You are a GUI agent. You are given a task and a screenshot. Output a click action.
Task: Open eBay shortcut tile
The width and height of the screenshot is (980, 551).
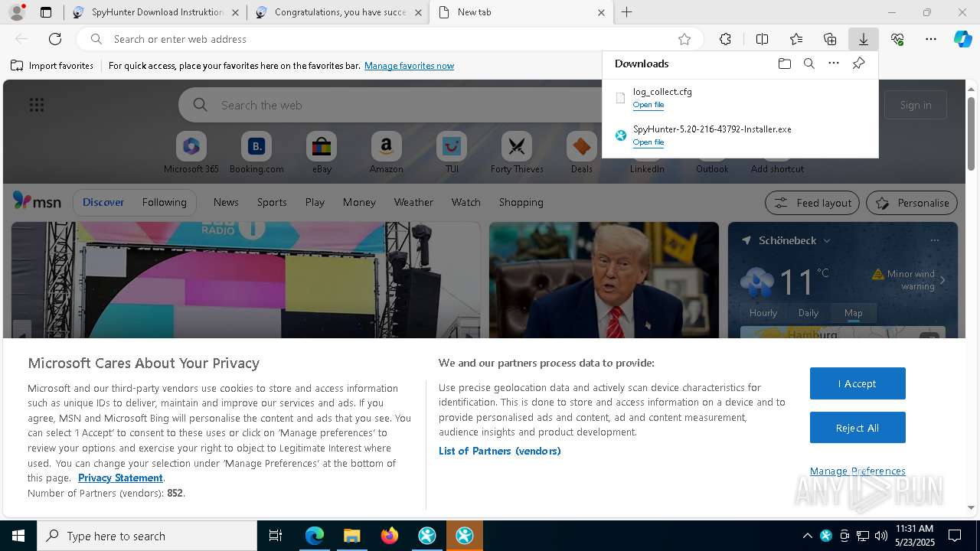(322, 153)
